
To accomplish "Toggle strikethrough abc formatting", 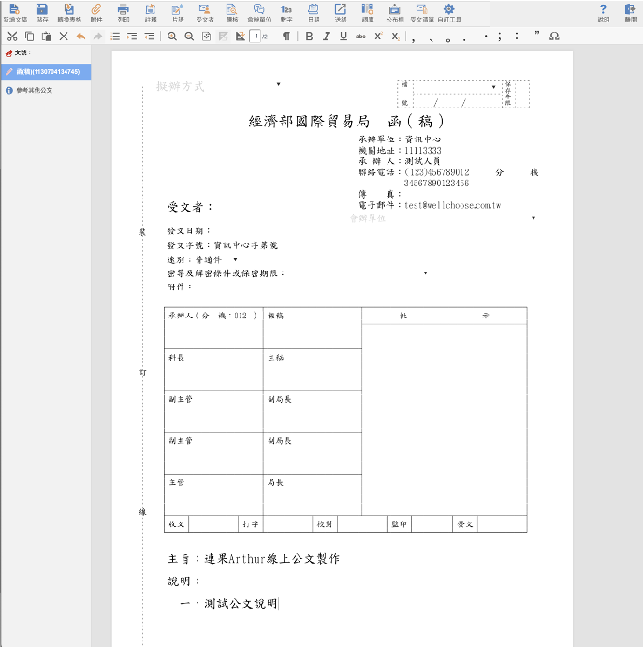I will coord(360,37).
